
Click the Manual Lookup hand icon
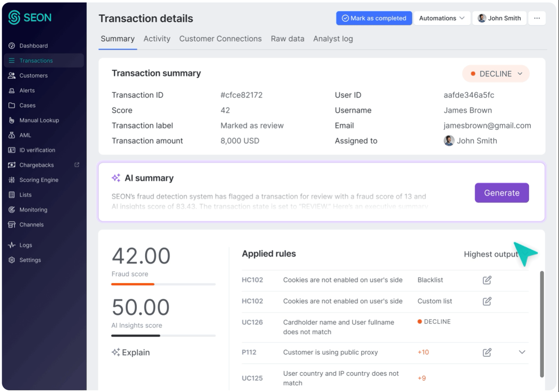pyautogui.click(x=12, y=120)
